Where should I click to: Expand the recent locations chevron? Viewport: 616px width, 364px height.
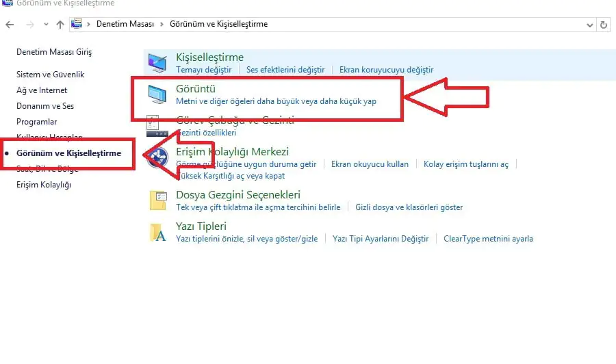(x=45, y=25)
